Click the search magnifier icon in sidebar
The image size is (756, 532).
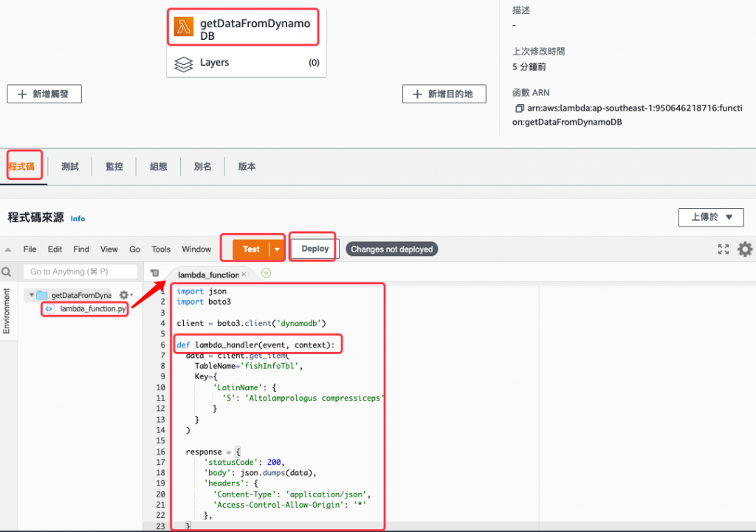(6, 272)
